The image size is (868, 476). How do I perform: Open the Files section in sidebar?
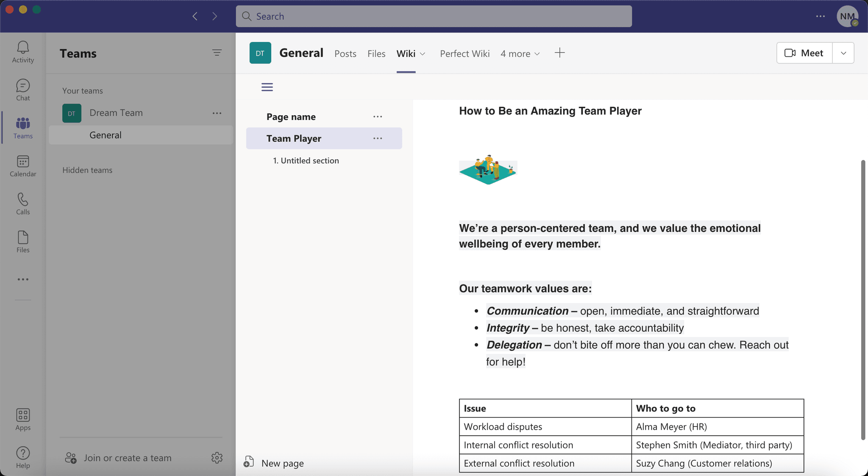pyautogui.click(x=22, y=241)
